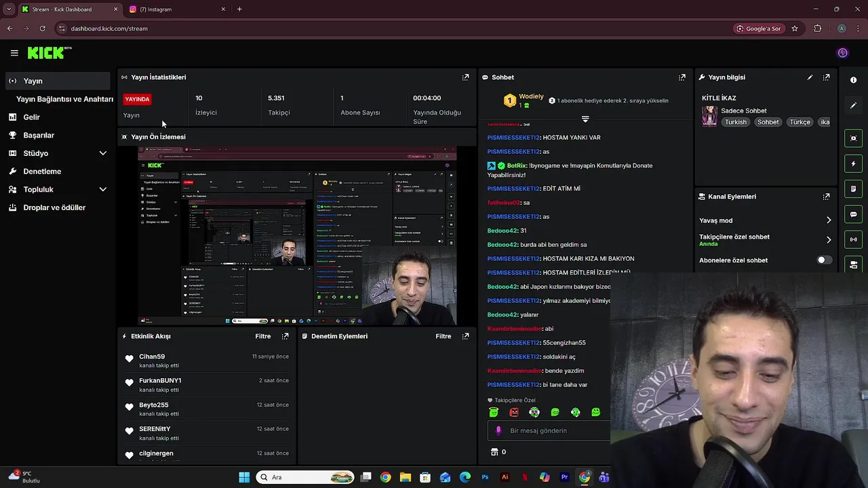Click the taskbar Ara search box
This screenshot has width=868, height=488.
pyautogui.click(x=306, y=477)
